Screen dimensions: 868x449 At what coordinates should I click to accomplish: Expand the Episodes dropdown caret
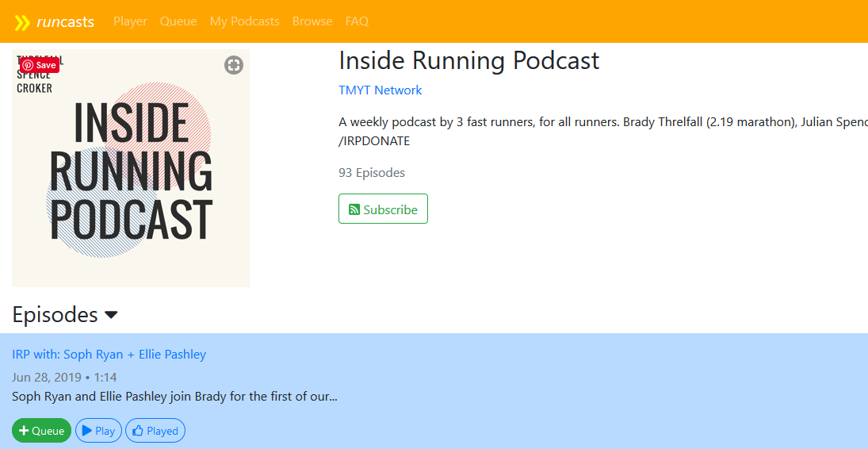pos(111,315)
